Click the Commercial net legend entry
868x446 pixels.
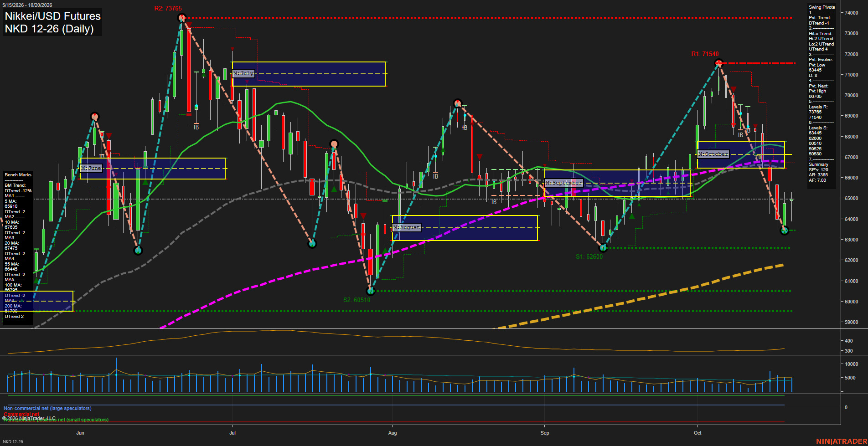21,414
